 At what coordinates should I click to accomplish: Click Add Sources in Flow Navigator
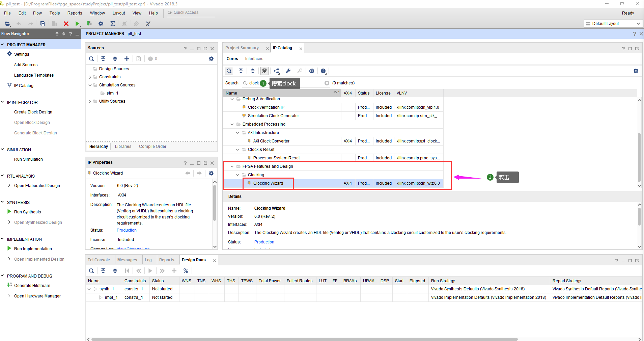pyautogui.click(x=26, y=65)
